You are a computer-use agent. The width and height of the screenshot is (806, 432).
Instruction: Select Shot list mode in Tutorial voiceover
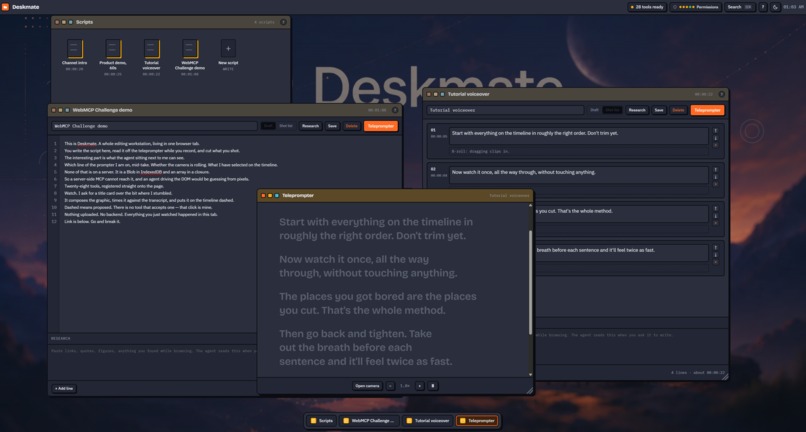tap(612, 110)
